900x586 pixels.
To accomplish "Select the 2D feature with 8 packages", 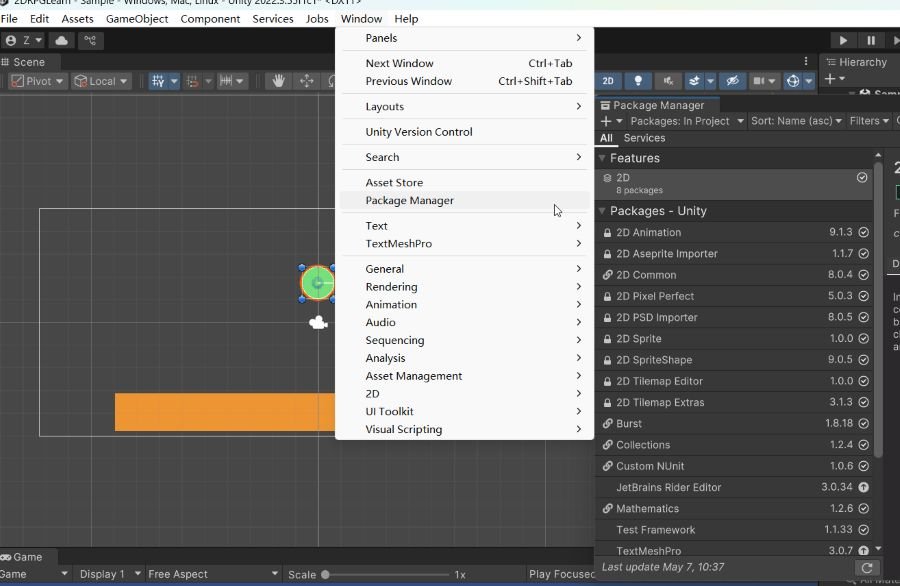I will [x=734, y=183].
